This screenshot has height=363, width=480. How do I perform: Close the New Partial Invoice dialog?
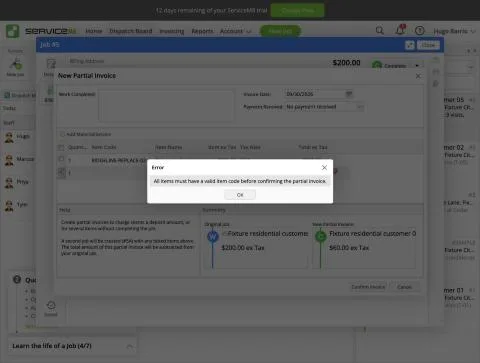pyautogui.click(x=418, y=76)
